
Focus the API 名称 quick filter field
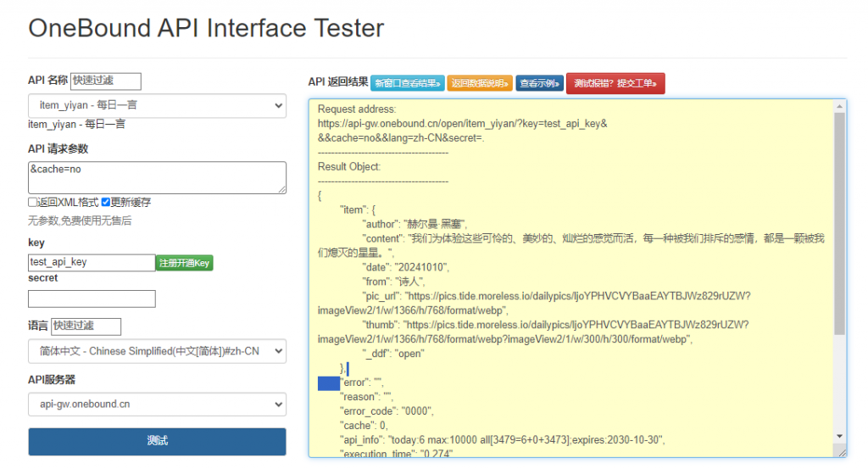(x=106, y=81)
